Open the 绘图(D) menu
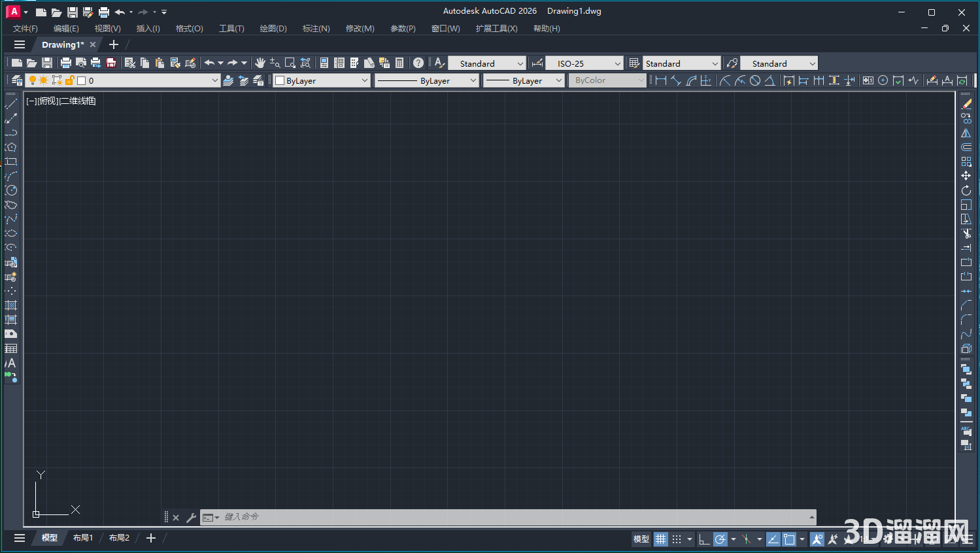980x553 pixels. (273, 29)
